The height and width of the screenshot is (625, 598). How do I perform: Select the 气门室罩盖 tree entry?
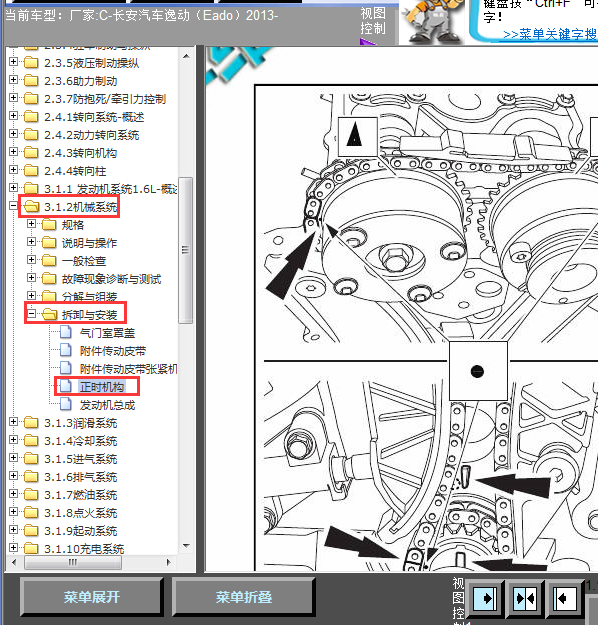[107, 333]
